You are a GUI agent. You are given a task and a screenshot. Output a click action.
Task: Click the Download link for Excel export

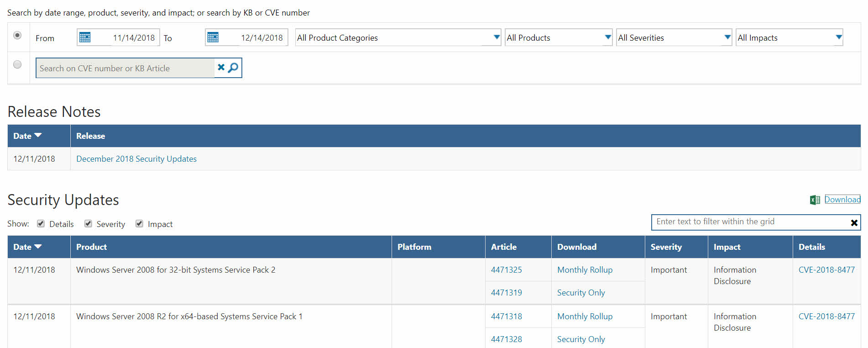pyautogui.click(x=842, y=200)
